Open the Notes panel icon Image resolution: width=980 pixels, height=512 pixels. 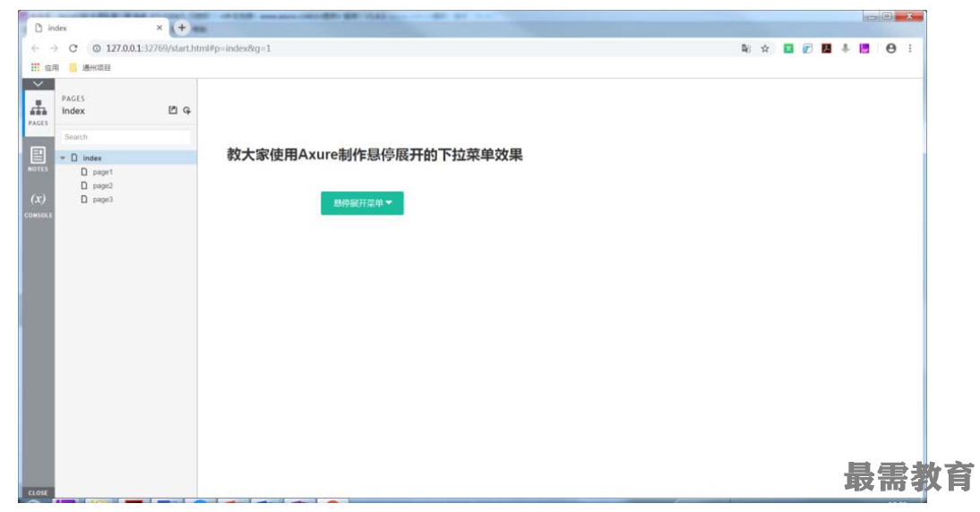point(39,158)
